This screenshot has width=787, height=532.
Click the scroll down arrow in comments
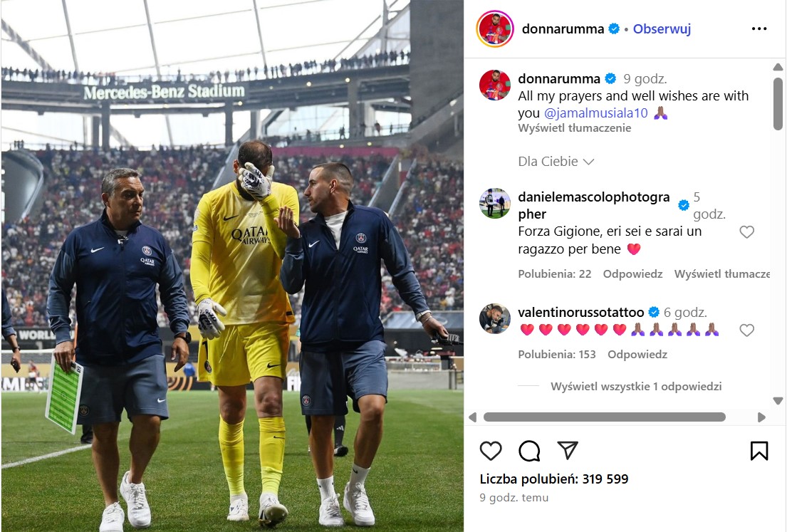[778, 400]
